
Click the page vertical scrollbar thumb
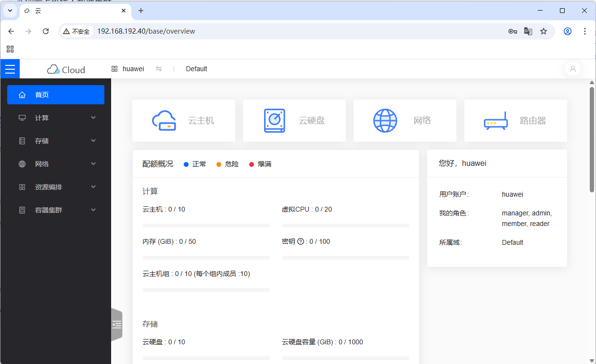592,139
